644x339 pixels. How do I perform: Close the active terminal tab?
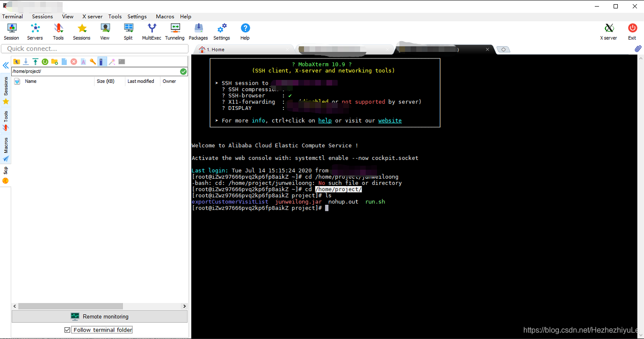[x=487, y=49]
